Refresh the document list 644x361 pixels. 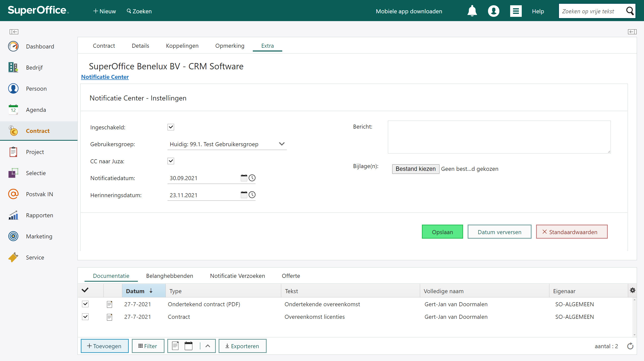click(630, 346)
